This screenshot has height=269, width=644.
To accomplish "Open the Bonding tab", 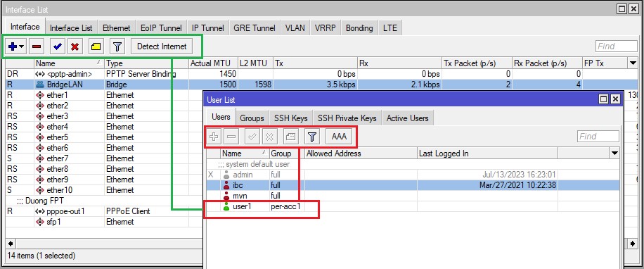I will point(359,28).
